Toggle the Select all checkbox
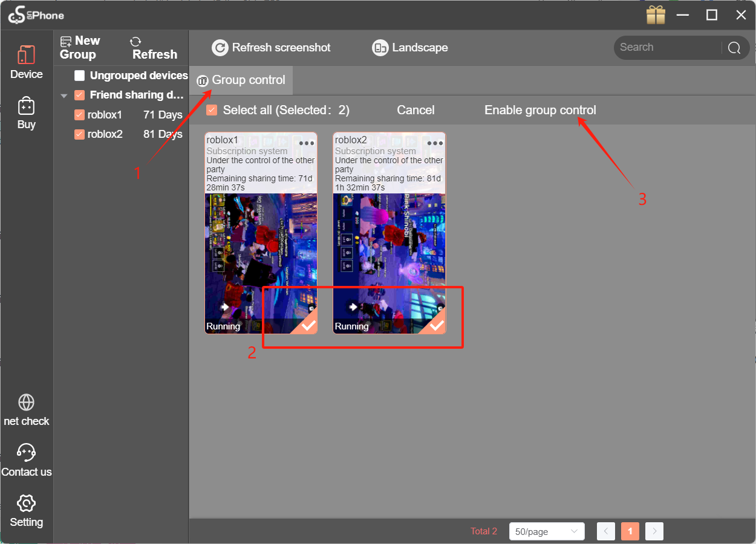 click(212, 110)
